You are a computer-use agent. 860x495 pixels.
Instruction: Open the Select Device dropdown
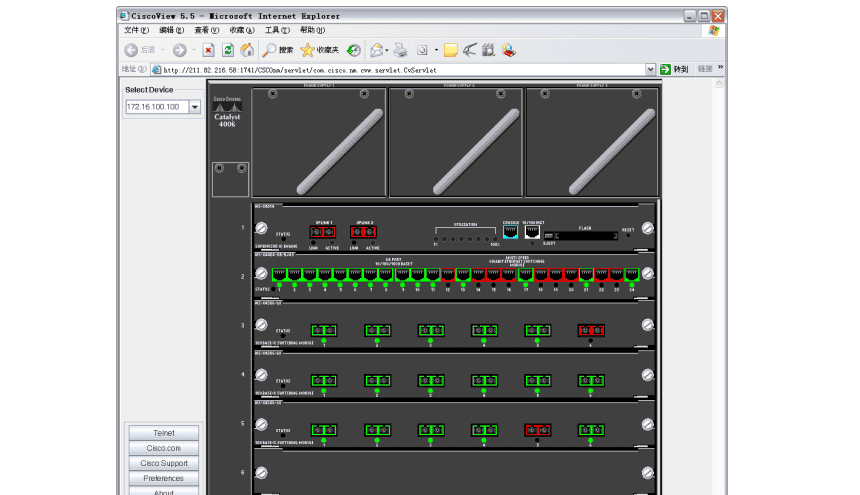[195, 107]
